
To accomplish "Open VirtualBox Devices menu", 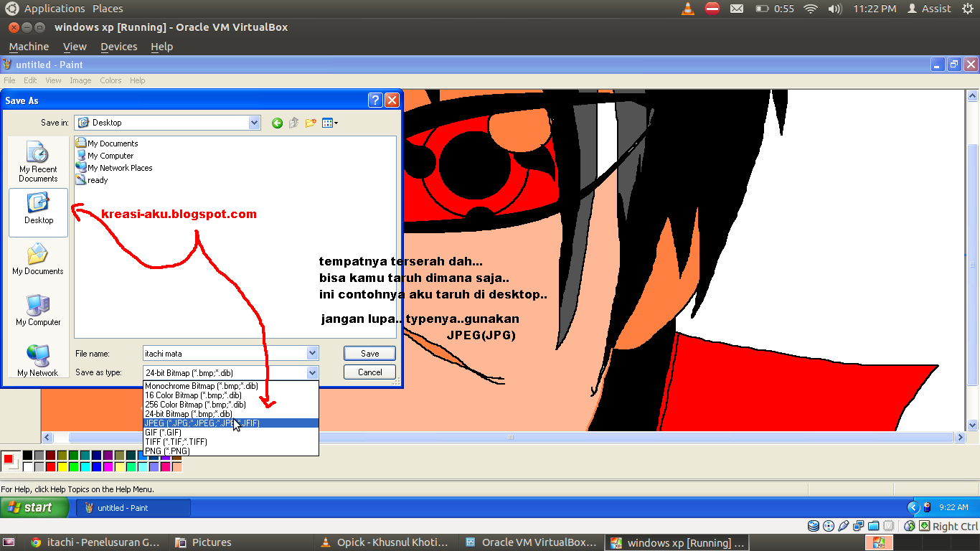I will 119,47.
